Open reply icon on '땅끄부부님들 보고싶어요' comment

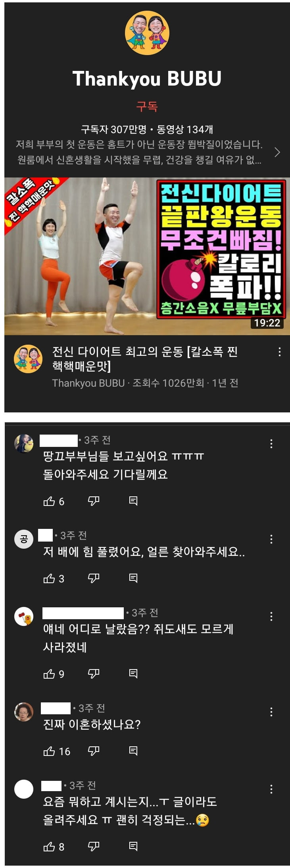pos(133,501)
